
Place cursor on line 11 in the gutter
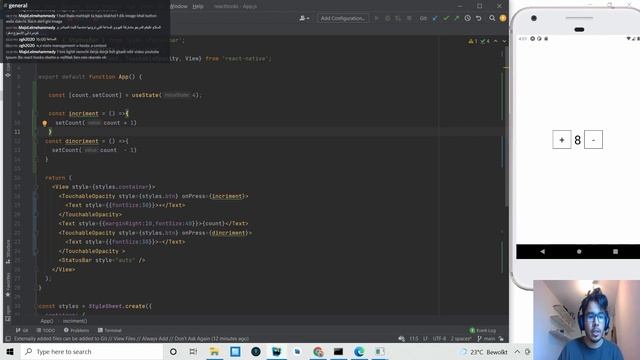(x=17, y=132)
